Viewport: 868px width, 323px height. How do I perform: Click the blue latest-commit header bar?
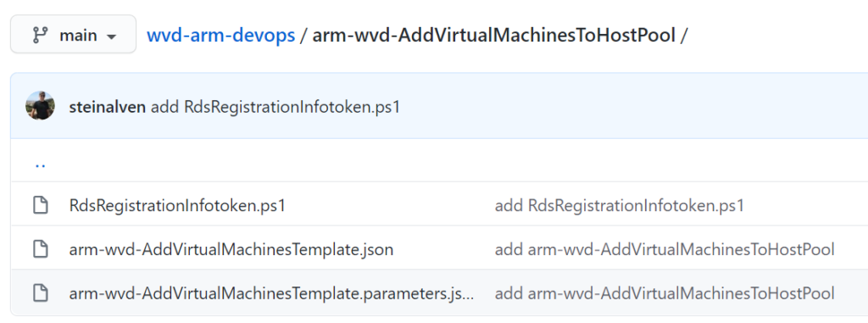point(439,105)
